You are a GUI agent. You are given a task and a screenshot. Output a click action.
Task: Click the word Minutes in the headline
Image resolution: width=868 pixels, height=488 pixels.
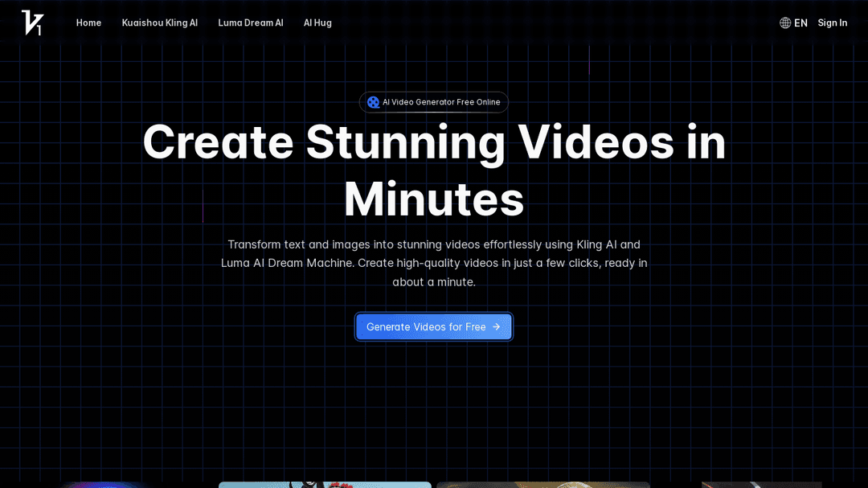434,199
